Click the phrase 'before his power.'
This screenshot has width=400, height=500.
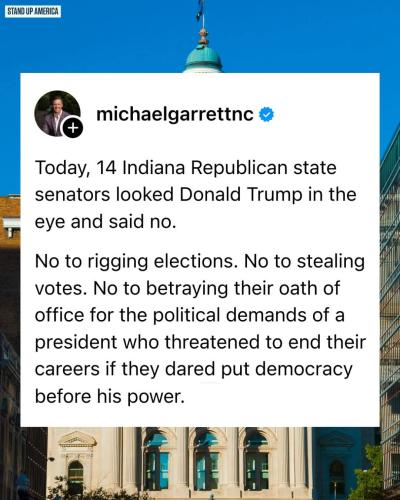click(x=110, y=396)
